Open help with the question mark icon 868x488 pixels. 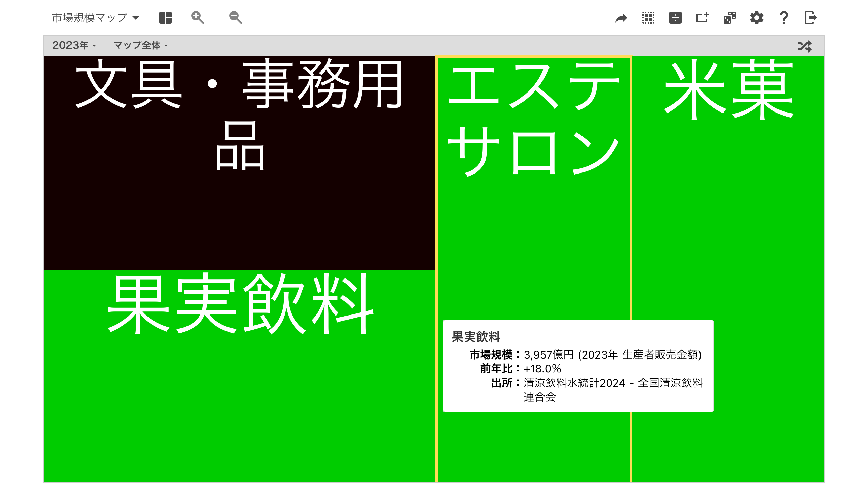(x=784, y=18)
